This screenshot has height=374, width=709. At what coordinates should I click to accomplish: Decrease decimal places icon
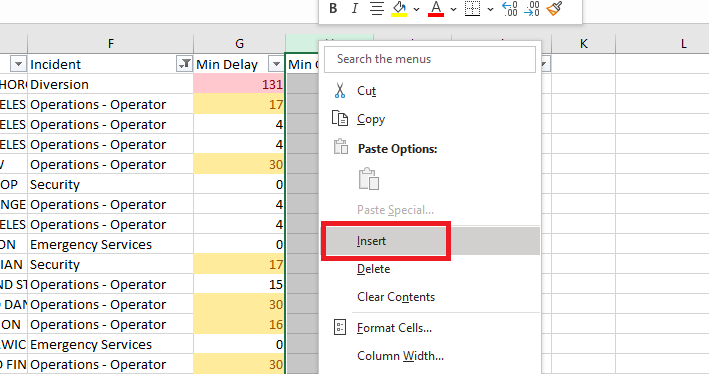(x=532, y=8)
